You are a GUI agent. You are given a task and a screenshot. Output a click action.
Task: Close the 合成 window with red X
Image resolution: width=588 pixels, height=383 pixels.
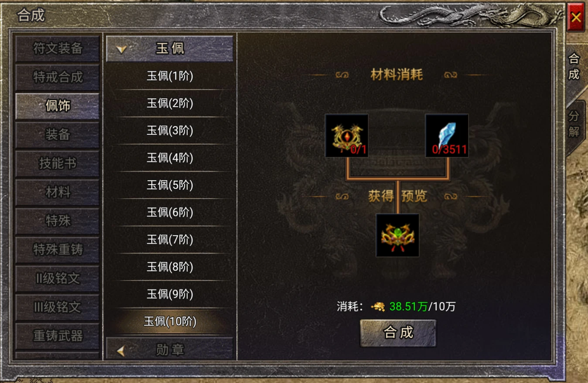click(576, 17)
